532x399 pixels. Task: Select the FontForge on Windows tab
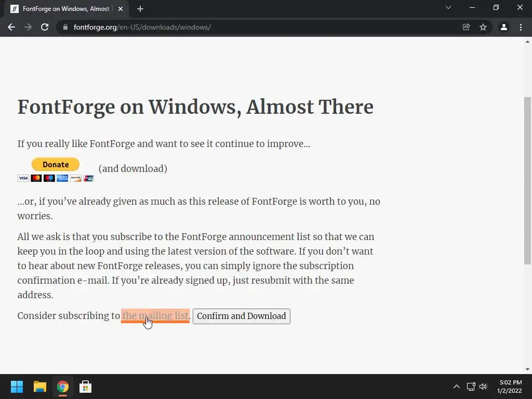pos(66,9)
